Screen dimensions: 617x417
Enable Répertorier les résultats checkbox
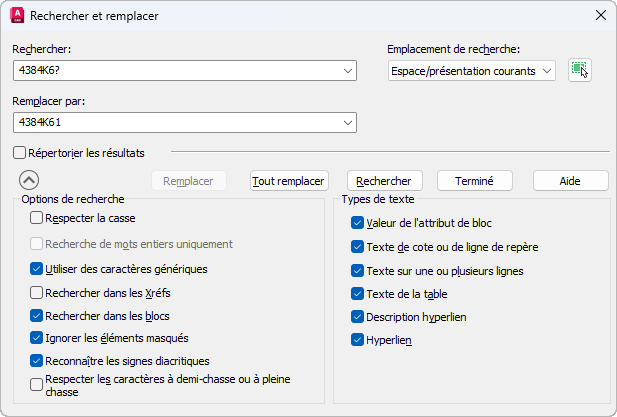click(x=20, y=153)
